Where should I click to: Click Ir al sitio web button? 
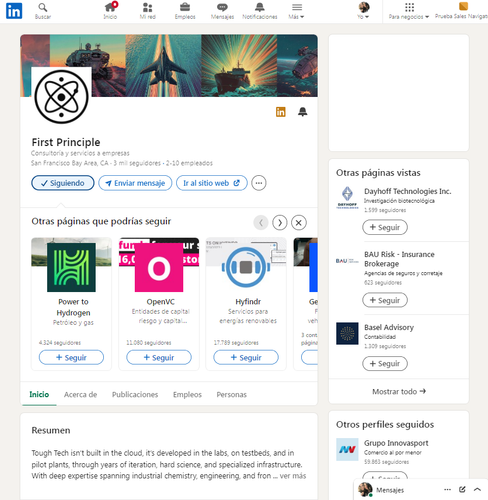pyautogui.click(x=212, y=183)
